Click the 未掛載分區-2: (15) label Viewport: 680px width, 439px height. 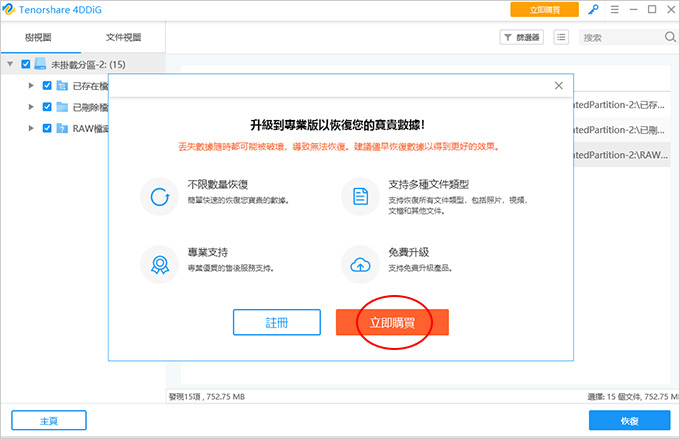tap(88, 65)
